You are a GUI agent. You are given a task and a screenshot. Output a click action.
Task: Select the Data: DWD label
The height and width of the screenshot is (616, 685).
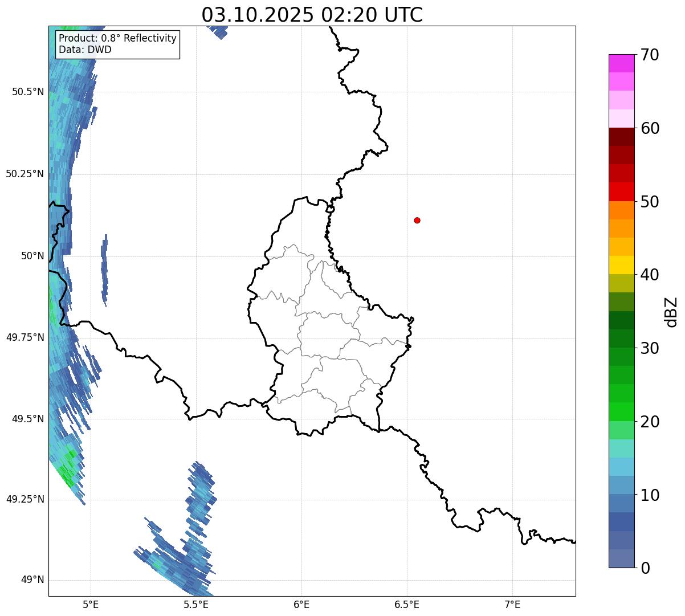[x=85, y=50]
